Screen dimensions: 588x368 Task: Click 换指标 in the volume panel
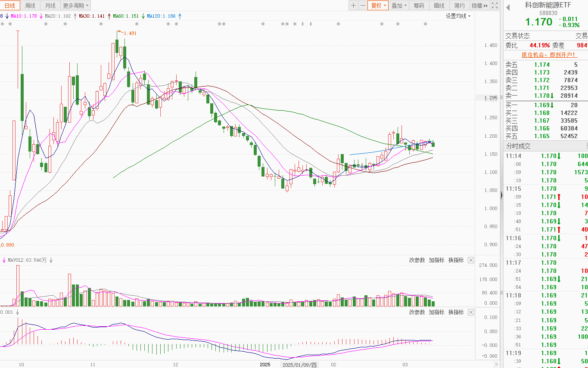point(456,260)
